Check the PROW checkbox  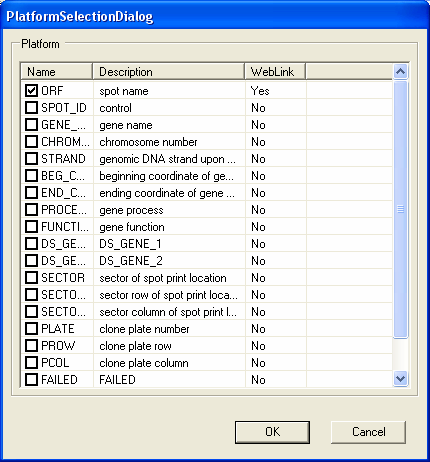(31, 346)
